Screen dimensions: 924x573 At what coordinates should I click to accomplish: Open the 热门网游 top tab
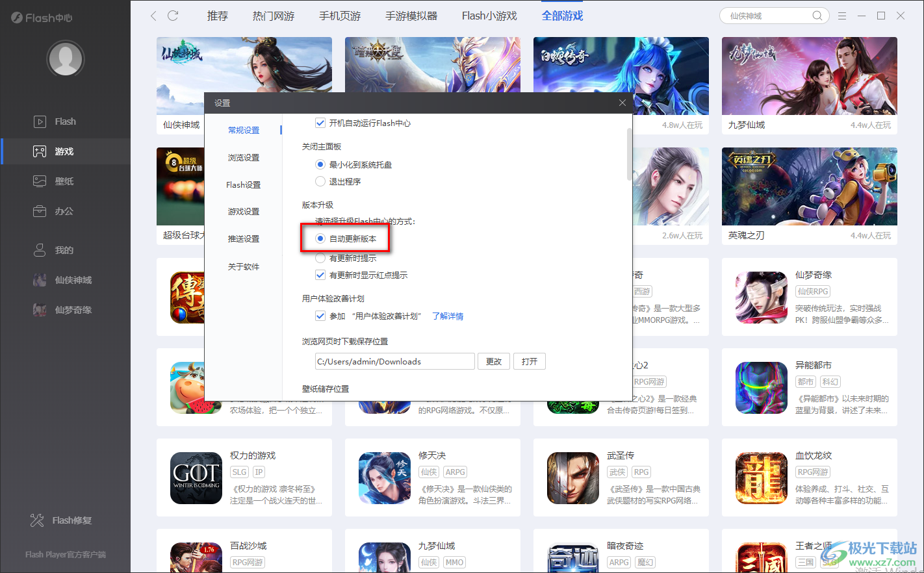(x=274, y=16)
